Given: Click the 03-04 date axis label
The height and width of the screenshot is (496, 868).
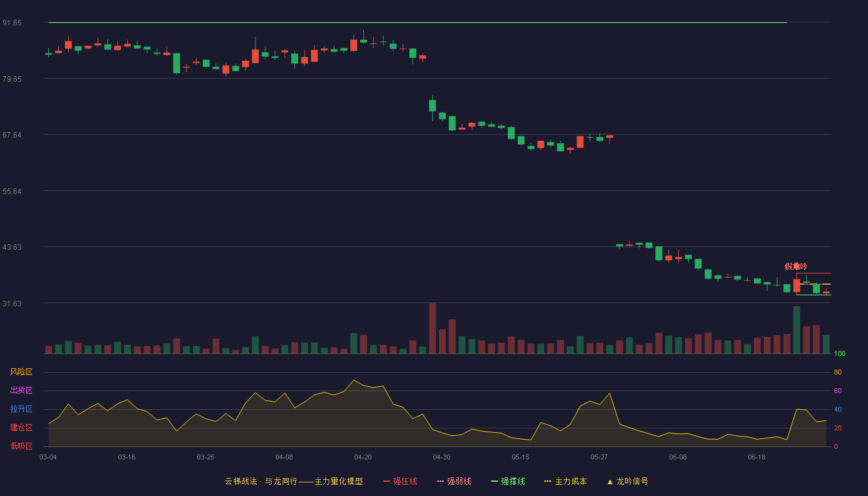Looking at the screenshot, I should [48, 457].
